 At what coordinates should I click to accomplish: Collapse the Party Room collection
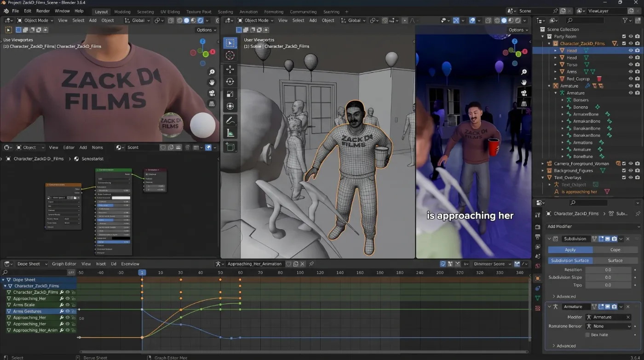543,36
